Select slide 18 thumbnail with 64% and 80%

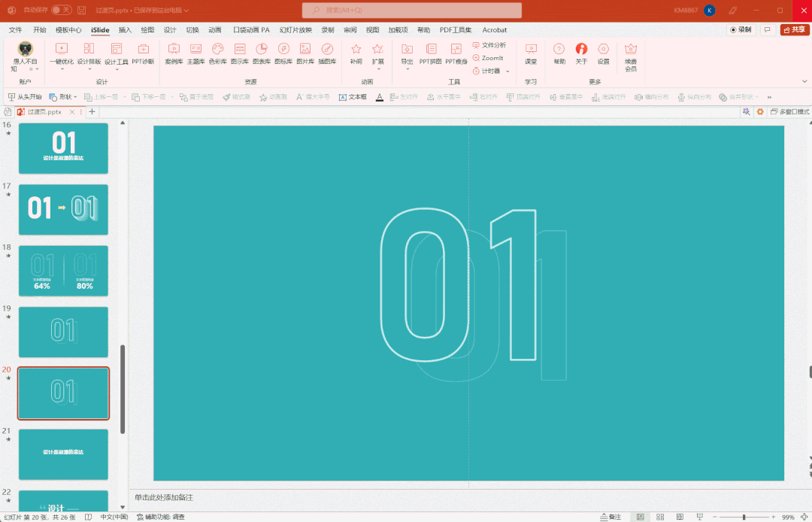[x=63, y=271]
